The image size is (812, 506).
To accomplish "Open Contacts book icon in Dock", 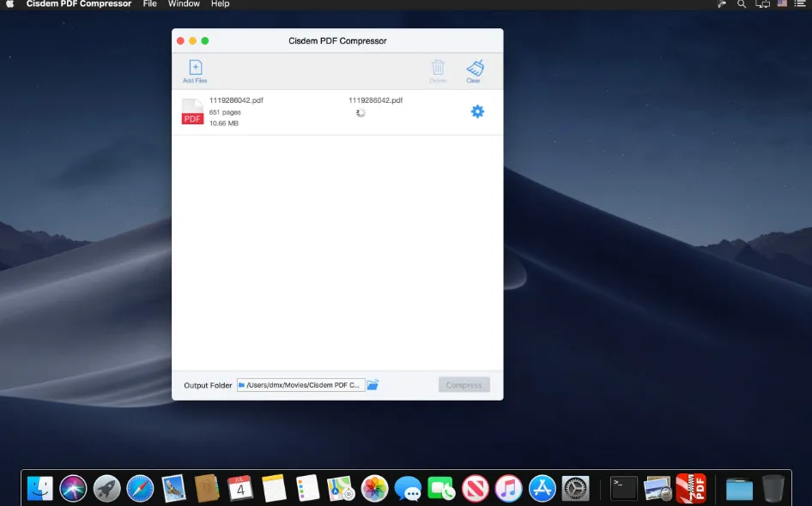I will [207, 488].
